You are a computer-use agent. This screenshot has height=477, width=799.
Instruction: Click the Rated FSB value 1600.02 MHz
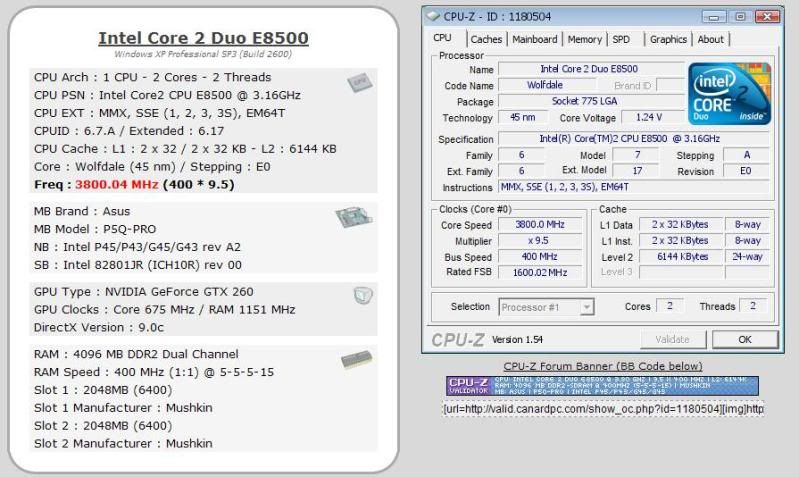click(x=540, y=273)
